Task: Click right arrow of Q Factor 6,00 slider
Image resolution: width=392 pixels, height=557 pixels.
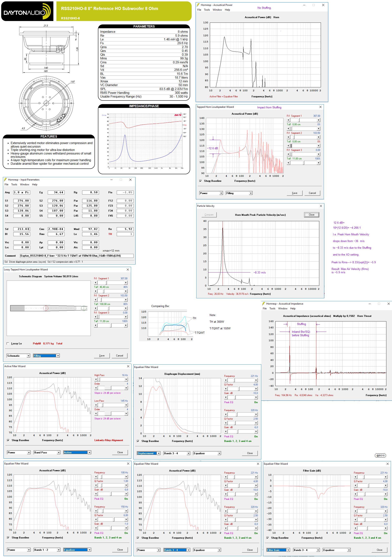Action: pyautogui.click(x=126, y=519)
